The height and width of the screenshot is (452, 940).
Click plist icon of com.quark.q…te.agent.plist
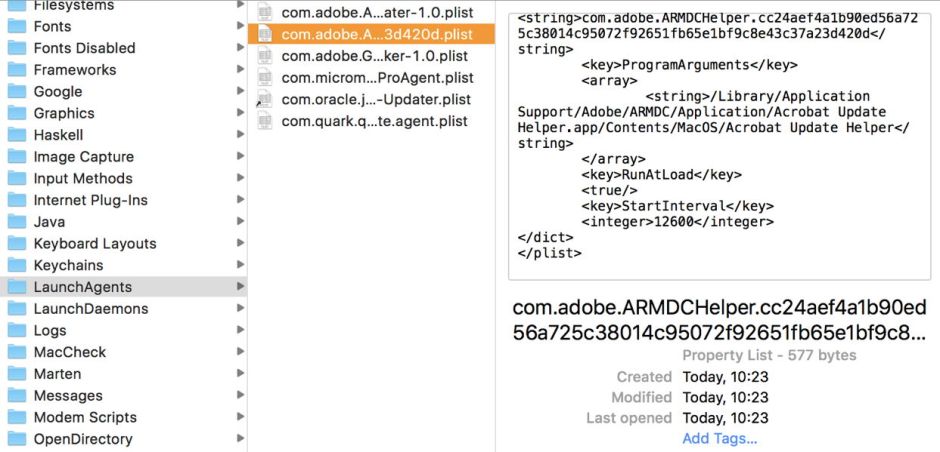pos(264,121)
